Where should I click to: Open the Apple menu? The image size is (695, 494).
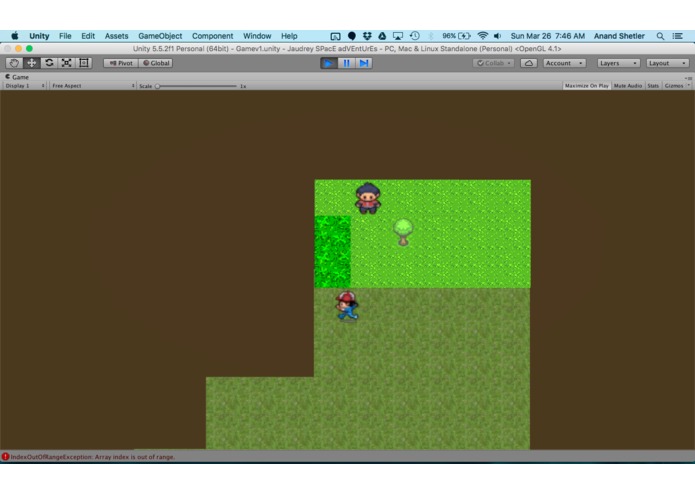(x=15, y=36)
